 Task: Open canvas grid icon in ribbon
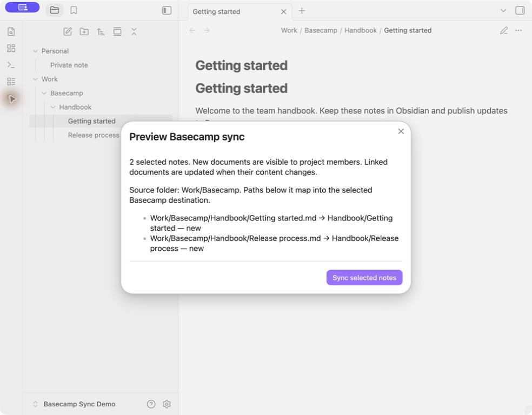11,48
